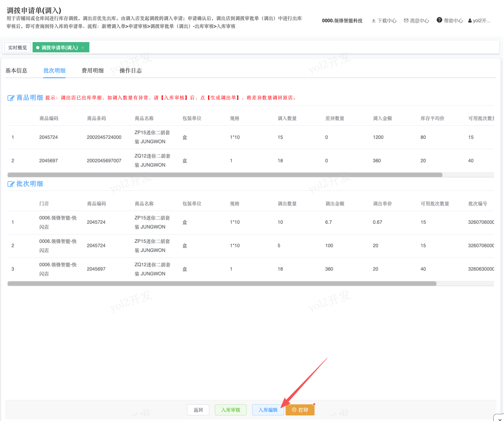This screenshot has height=421, width=504.
Task: Click the 0000.领锋智能科技 company name
Action: coord(342,21)
